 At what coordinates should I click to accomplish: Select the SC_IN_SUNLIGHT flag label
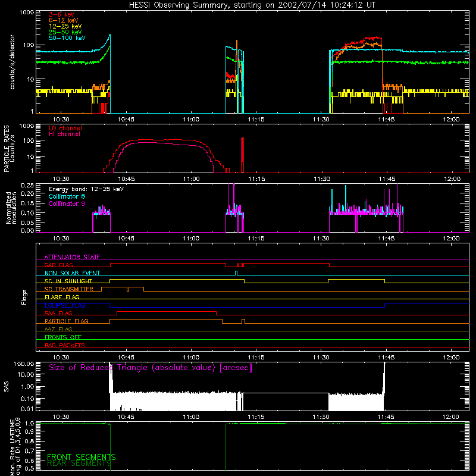pos(68,281)
